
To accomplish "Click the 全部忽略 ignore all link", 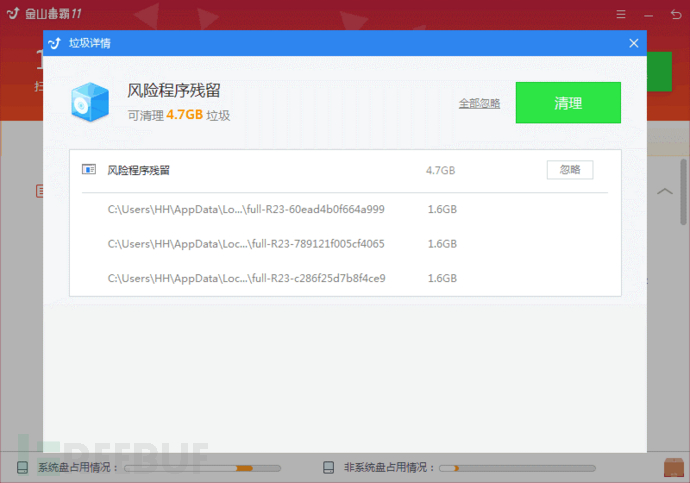I will tap(479, 103).
